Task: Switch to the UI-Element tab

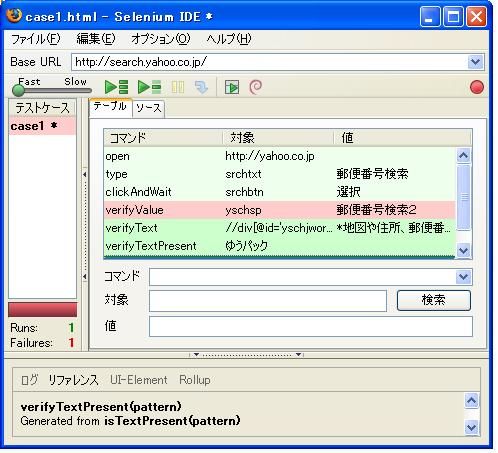Action: click(x=139, y=380)
